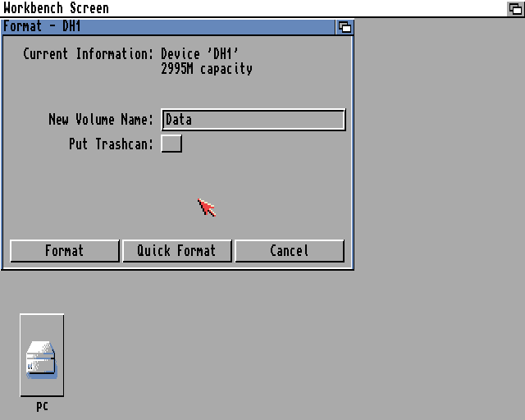Toggle the Put Trashcan checkbox
This screenshot has height=420, width=525.
pyautogui.click(x=171, y=144)
